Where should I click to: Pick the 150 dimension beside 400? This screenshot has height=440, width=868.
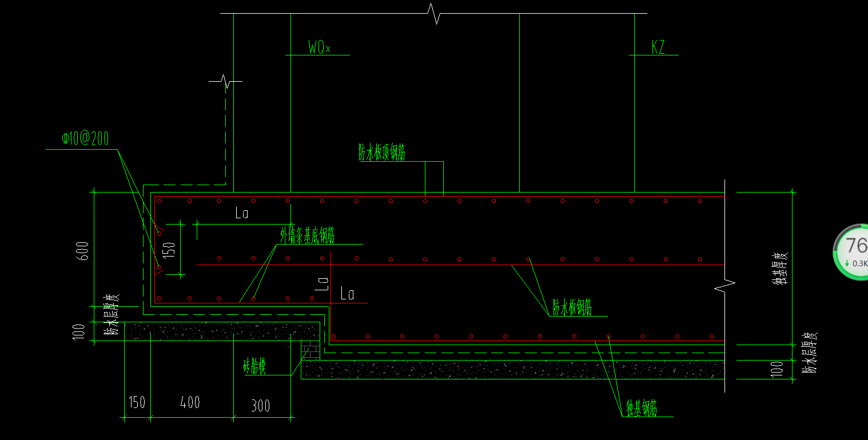(136, 402)
